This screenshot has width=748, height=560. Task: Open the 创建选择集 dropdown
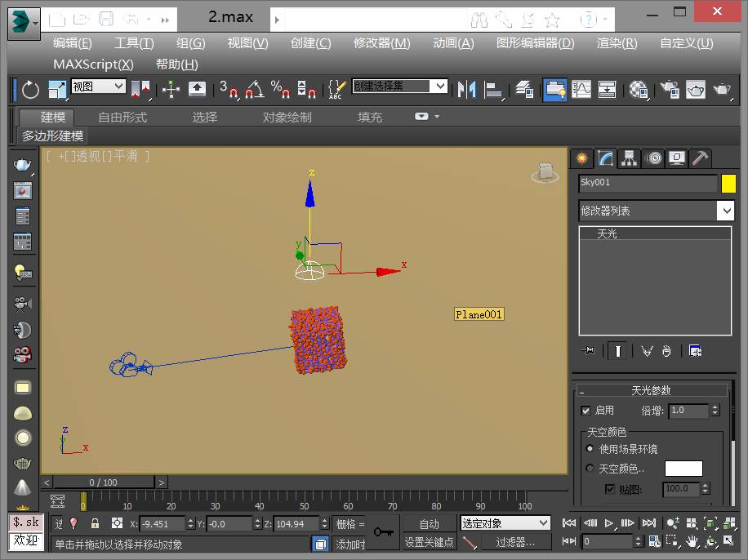[x=400, y=87]
